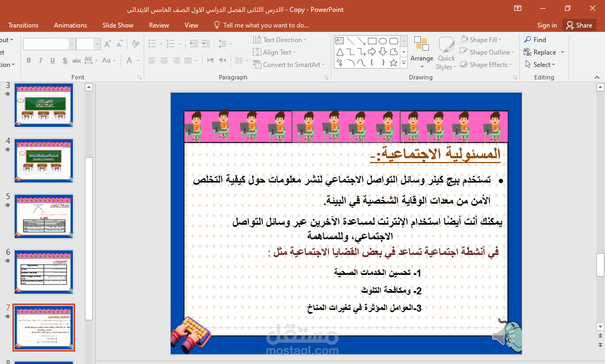This screenshot has width=605, height=364.
Task: Click main slide vertical scrollbar thumb
Action: tap(600, 265)
